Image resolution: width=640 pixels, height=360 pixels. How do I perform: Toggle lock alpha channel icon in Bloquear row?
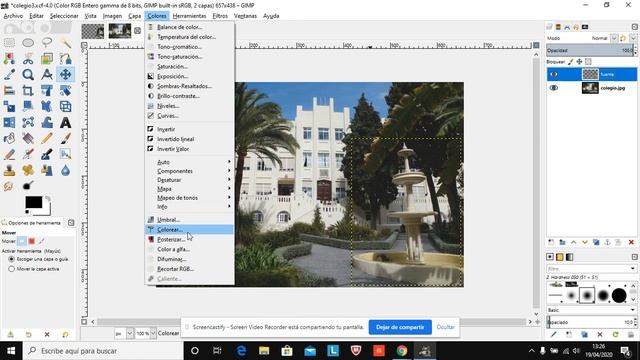[x=588, y=62]
